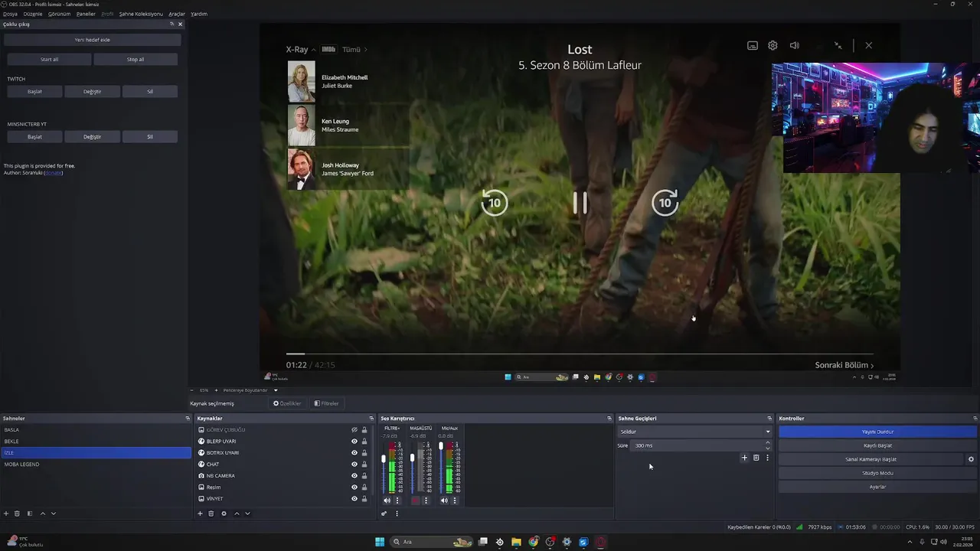Screen dimensions: 980x551
Task: Click Start all button
Action: pyautogui.click(x=49, y=59)
